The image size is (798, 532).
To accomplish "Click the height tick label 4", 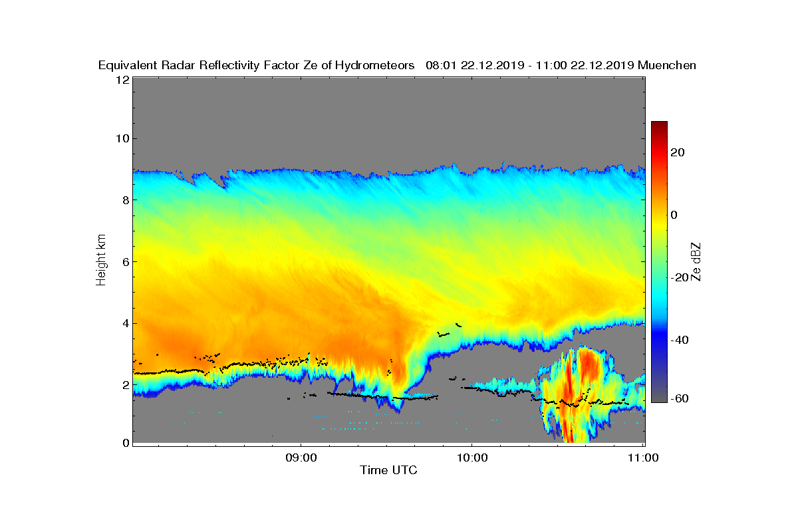I will click(124, 323).
